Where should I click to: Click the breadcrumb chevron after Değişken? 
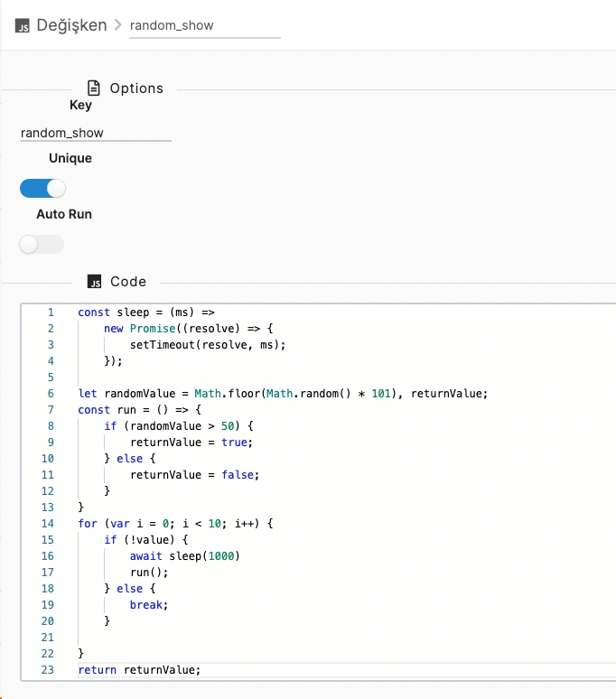118,25
